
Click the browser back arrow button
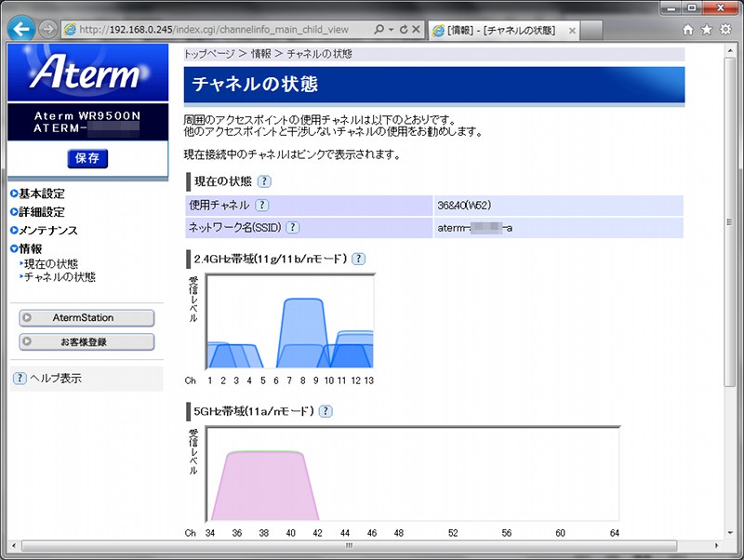pyautogui.click(x=20, y=29)
